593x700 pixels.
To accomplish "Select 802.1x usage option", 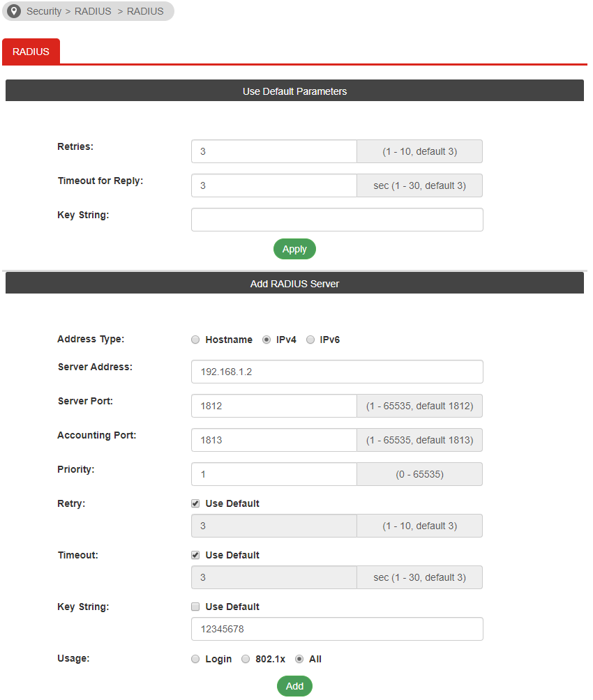I will point(246,659).
